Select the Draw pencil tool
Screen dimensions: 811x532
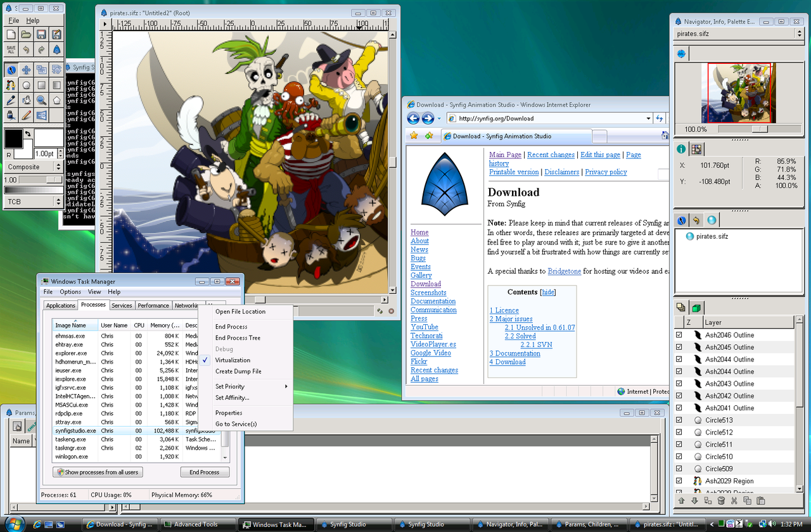26,115
